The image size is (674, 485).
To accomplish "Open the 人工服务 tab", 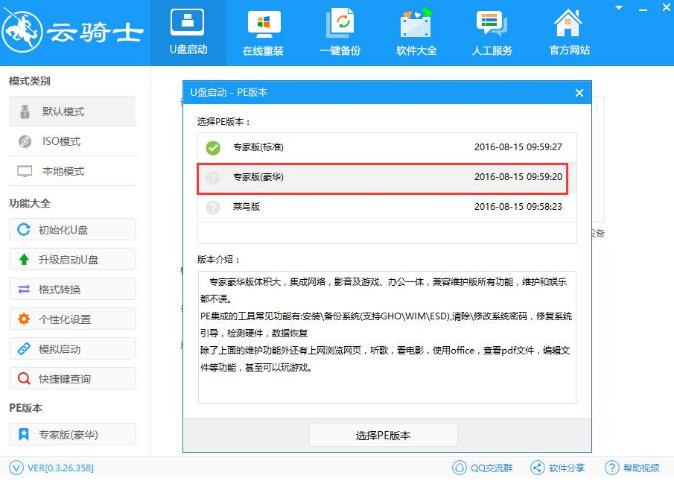I will coord(492,33).
